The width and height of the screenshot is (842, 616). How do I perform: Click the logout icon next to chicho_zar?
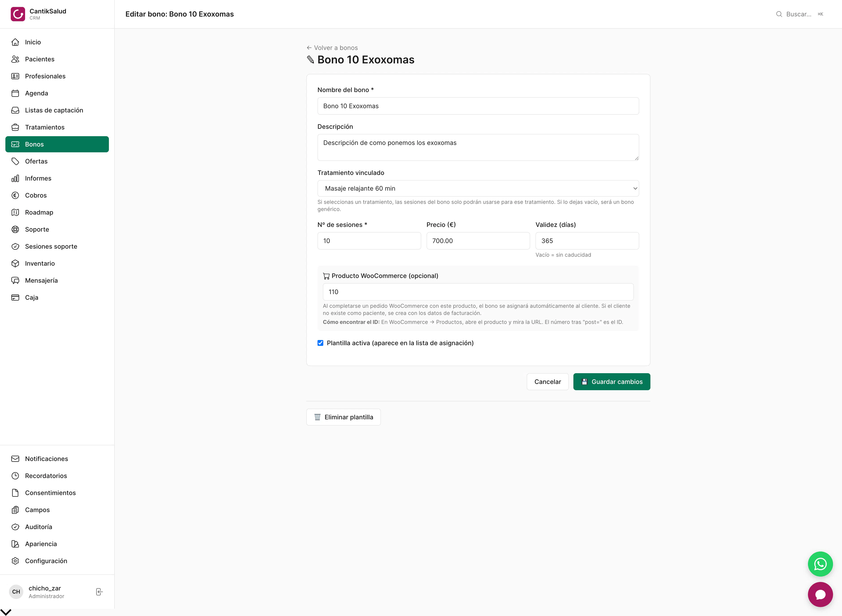[x=99, y=592]
